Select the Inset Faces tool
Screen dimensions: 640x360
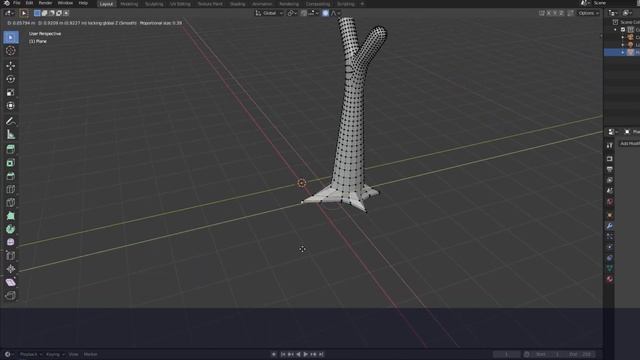click(x=11, y=176)
